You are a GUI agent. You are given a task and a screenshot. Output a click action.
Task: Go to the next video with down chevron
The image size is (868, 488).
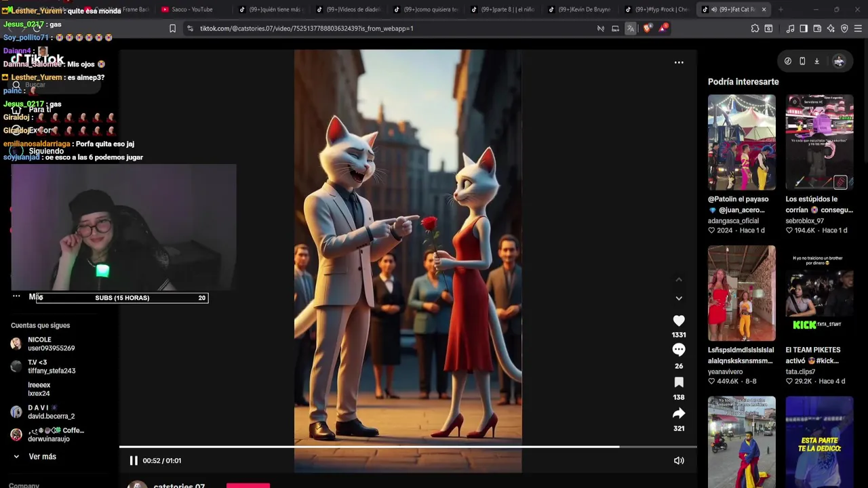(x=679, y=298)
